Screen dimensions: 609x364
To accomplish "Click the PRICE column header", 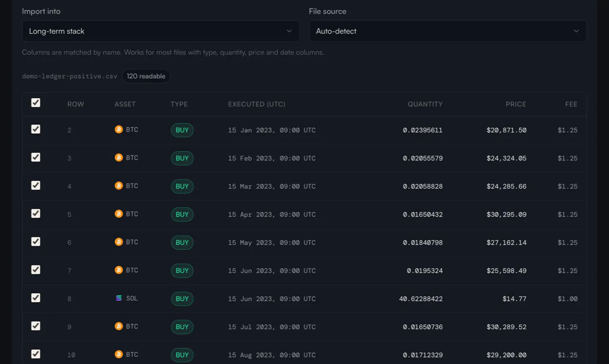I will (516, 104).
